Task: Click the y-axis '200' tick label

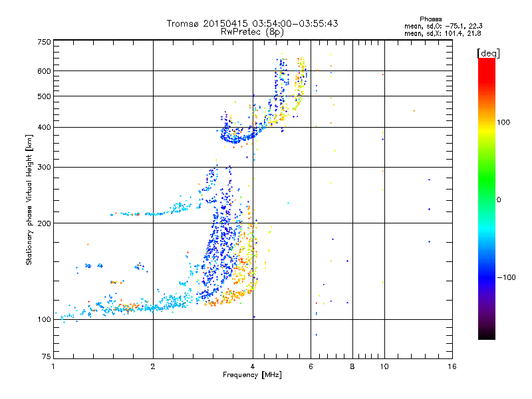Action: (x=44, y=223)
